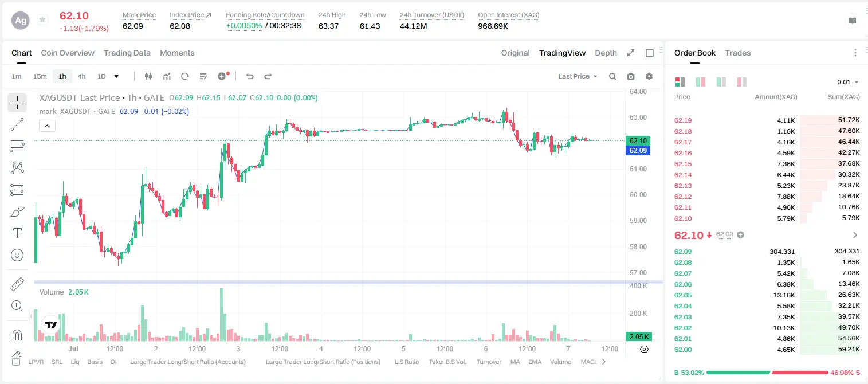Switch to the Trades tab
The width and height of the screenshot is (868, 384).
click(737, 53)
